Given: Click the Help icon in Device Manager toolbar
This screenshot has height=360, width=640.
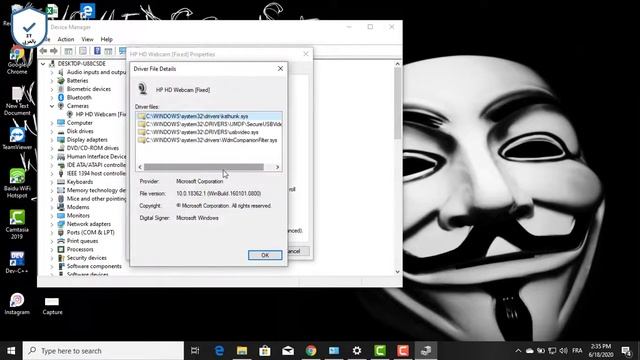Looking at the screenshot, I should tap(97, 51).
